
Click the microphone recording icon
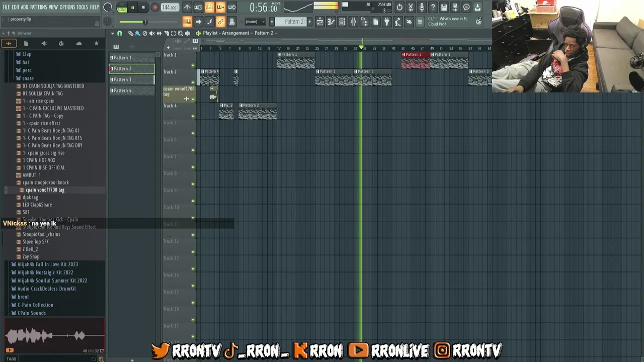[x=422, y=7]
